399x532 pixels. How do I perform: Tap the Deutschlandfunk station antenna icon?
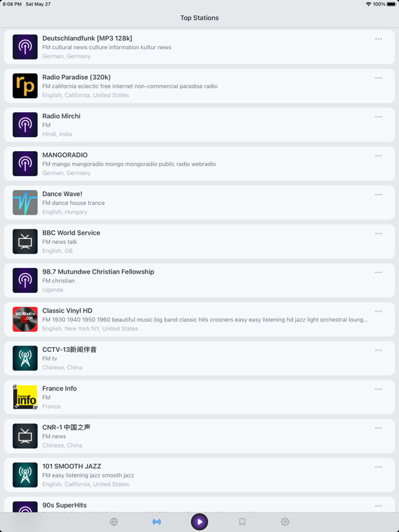25,47
